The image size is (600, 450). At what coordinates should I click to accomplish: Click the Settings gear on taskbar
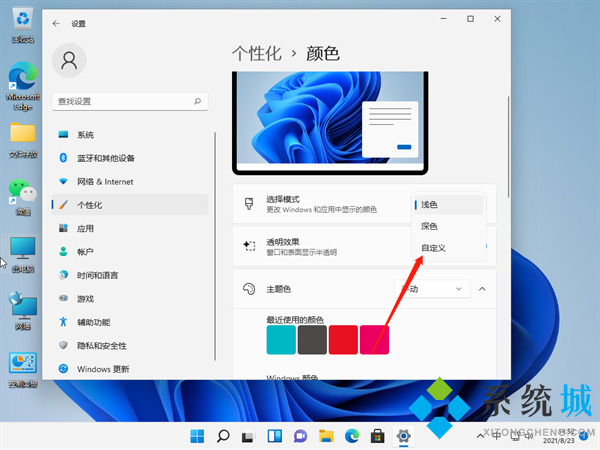[x=403, y=436]
